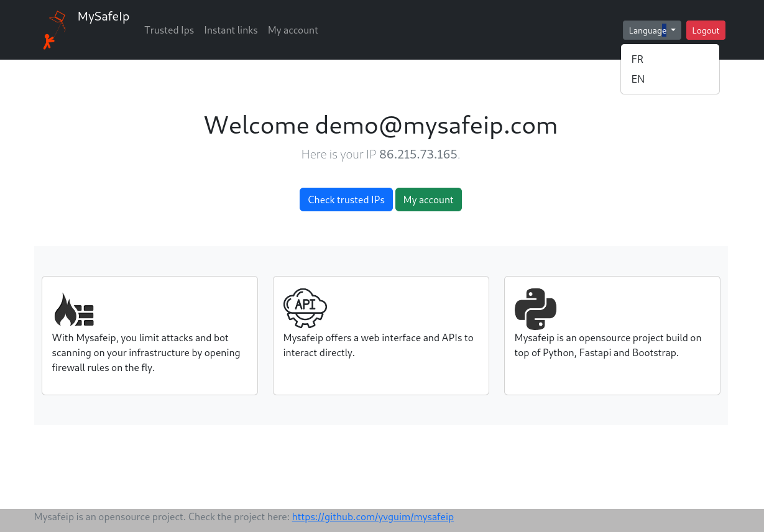
Task: Open Instant links in the navbar
Action: (x=231, y=30)
